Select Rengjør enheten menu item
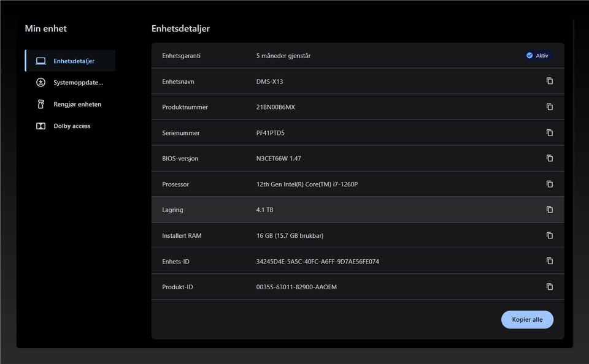 pyautogui.click(x=70, y=104)
